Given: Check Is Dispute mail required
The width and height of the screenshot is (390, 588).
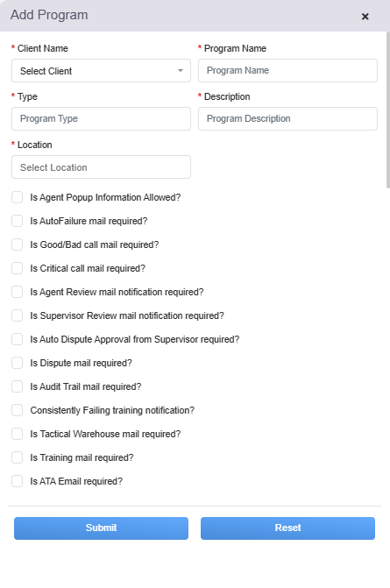Looking at the screenshot, I should [x=18, y=363].
